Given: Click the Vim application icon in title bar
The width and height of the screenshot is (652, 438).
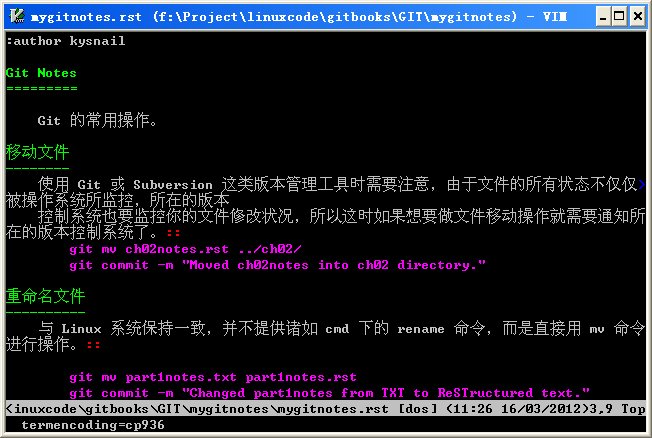Looking at the screenshot, I should click(17, 16).
